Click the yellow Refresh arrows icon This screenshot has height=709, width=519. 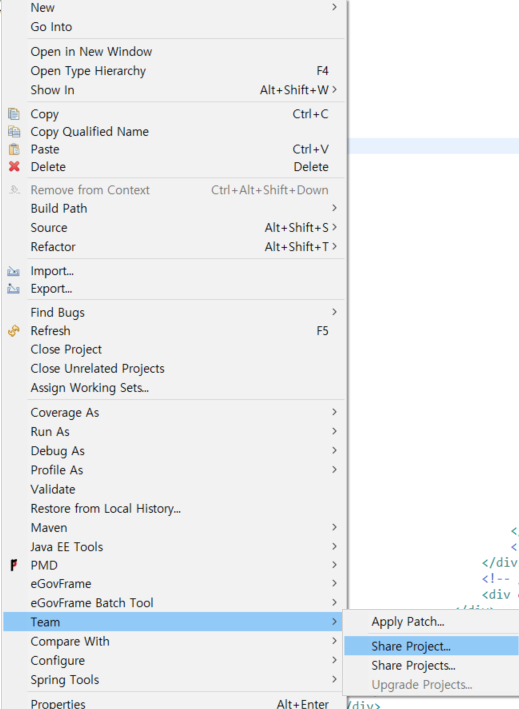pyautogui.click(x=14, y=331)
